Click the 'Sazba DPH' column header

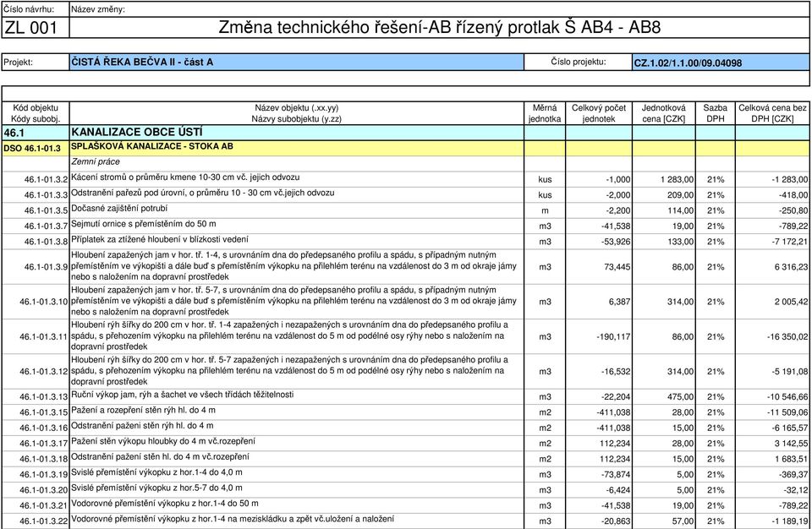716,113
